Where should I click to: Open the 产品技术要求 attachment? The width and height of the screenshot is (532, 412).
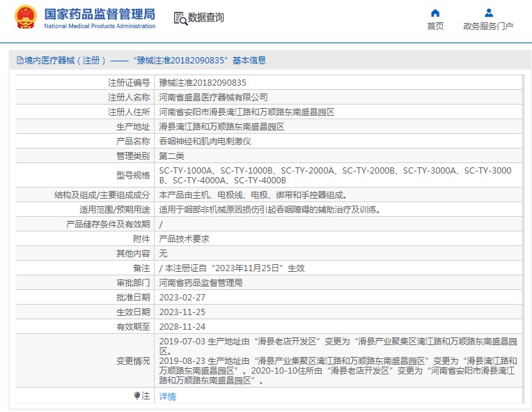tap(184, 238)
